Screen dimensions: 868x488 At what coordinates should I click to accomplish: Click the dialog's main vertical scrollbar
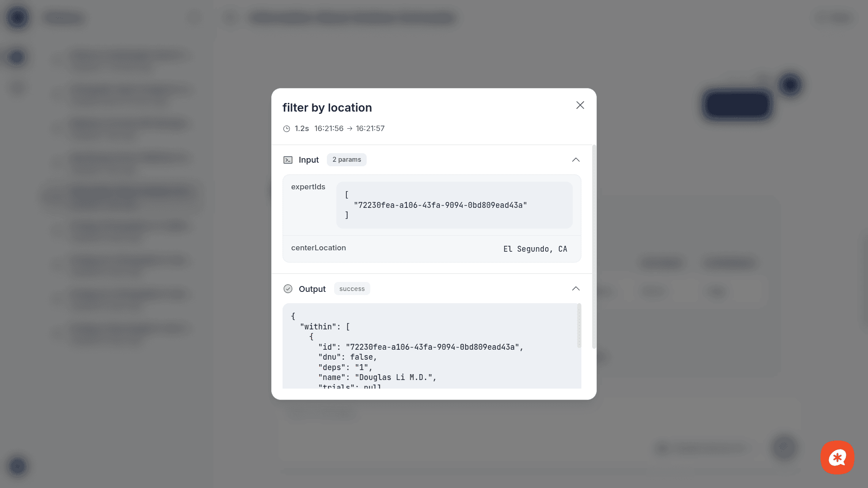pyautogui.click(x=594, y=246)
